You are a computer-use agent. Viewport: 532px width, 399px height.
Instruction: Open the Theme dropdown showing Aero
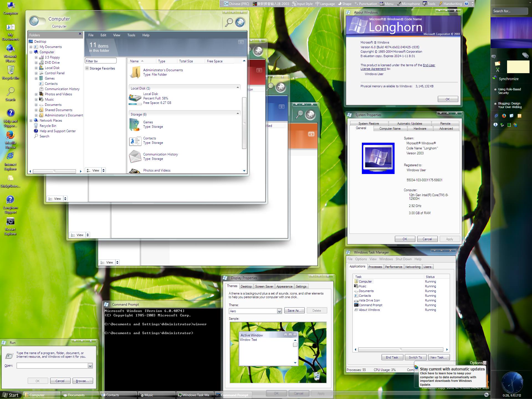coord(279,311)
